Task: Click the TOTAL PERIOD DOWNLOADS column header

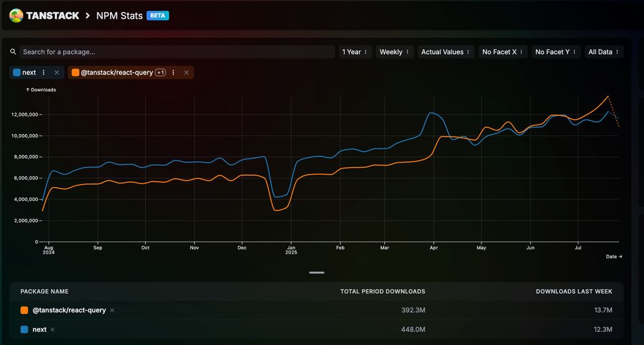Action: pos(383,291)
